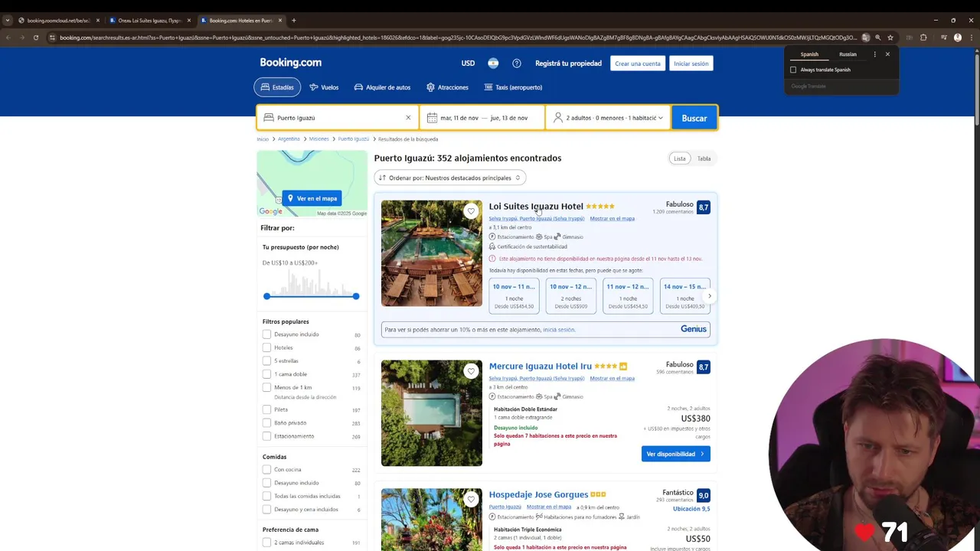Enable the Baño privado filter
The image size is (980, 551).
click(266, 423)
